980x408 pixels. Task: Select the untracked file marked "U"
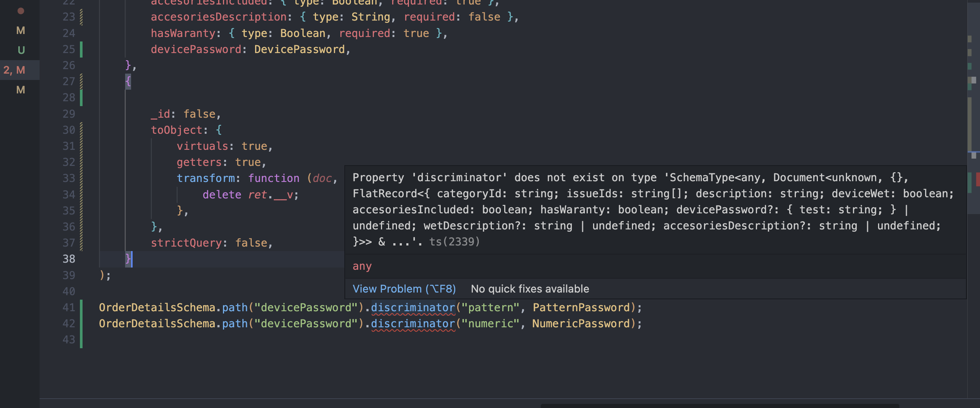(21, 49)
